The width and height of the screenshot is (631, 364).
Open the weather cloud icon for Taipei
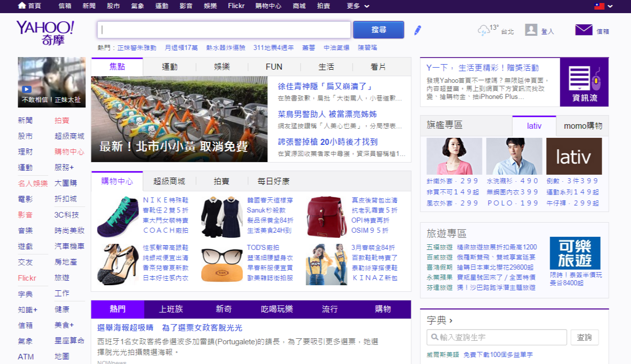[483, 30]
